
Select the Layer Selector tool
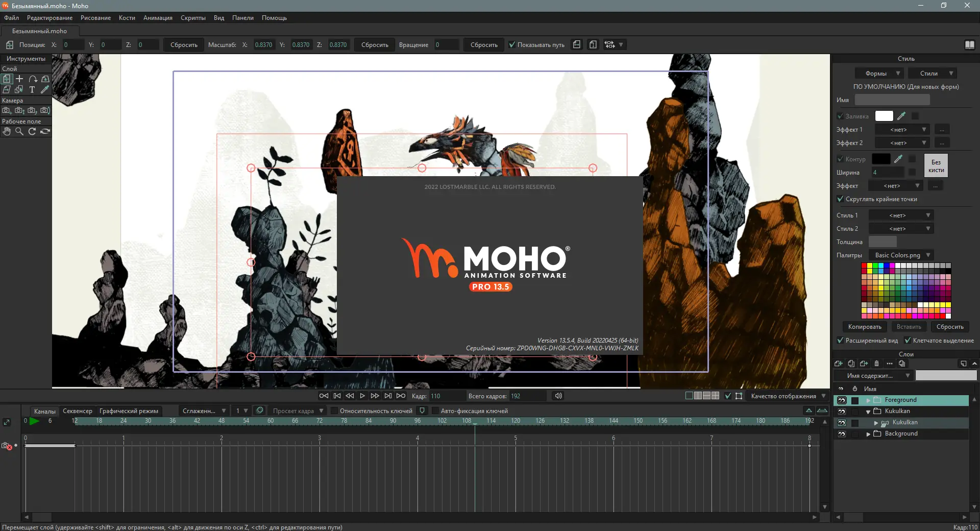(x=19, y=89)
